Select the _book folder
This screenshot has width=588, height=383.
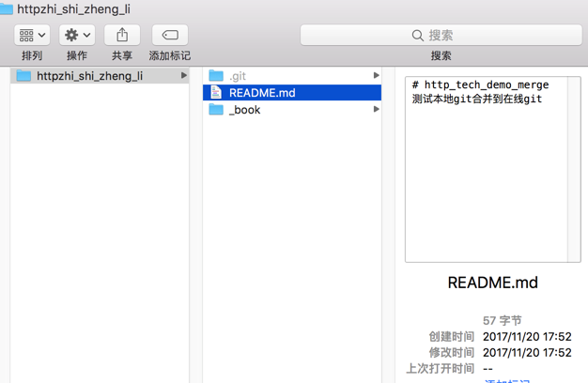[x=292, y=110]
